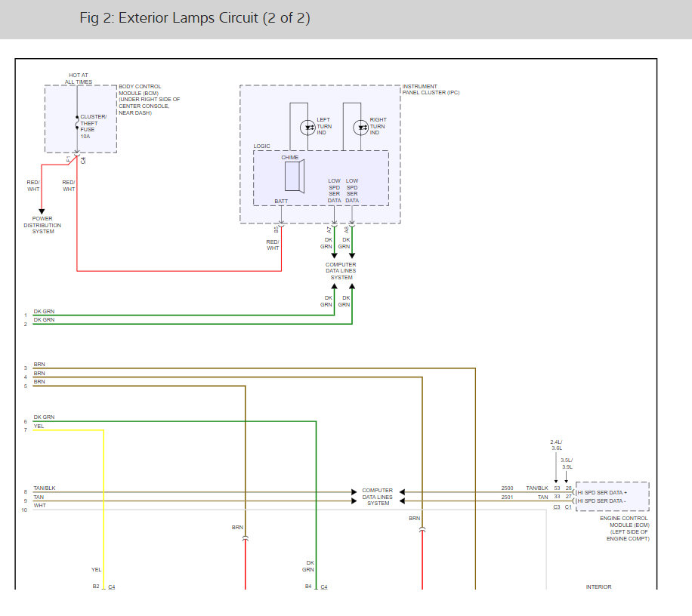
Task: Click the splice symbol on BRN wire near ECM side
Action: pos(422,529)
